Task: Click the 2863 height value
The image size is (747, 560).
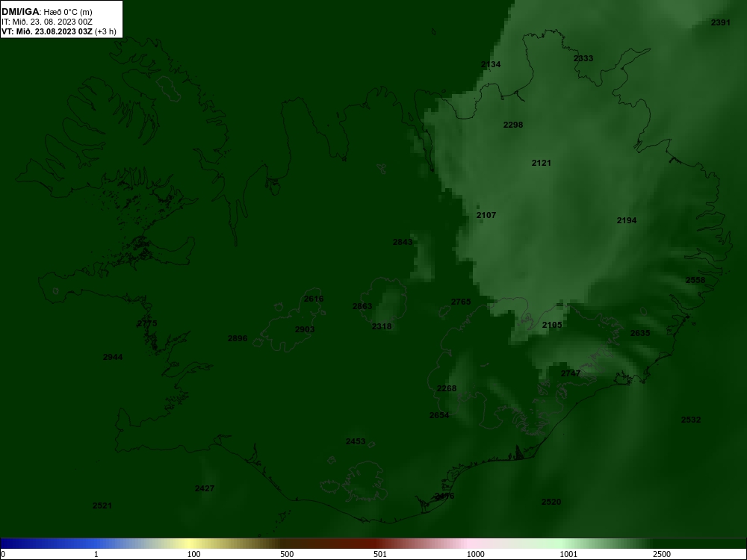Action: click(362, 306)
